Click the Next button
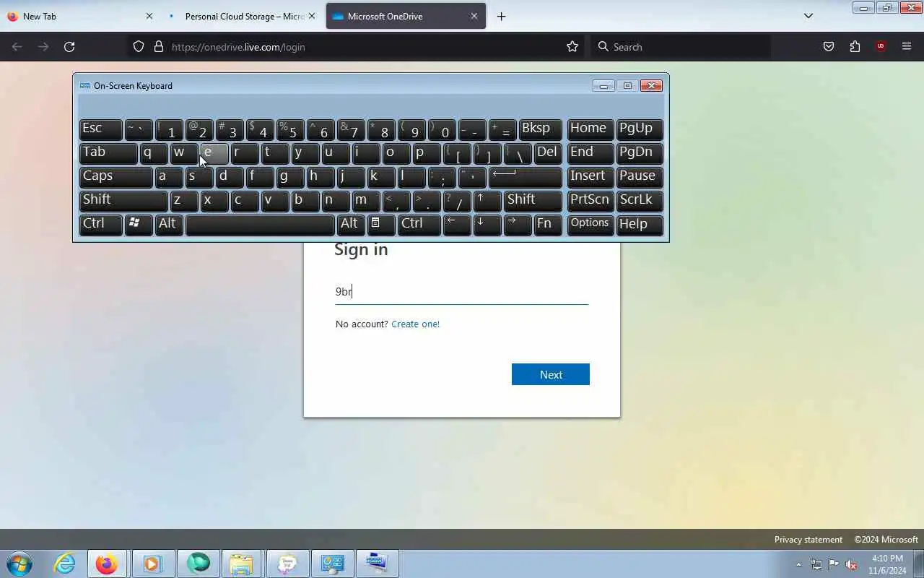 point(551,374)
